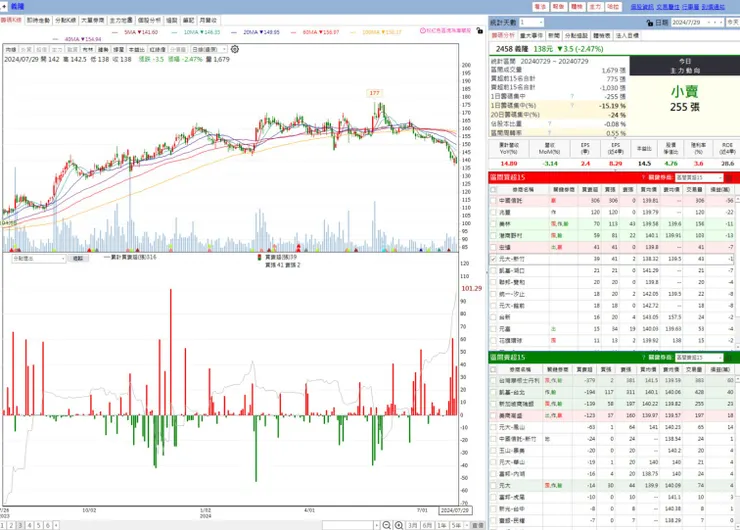The width and height of the screenshot is (740, 530).
Task: Switch to the 月營收 tab
Action: point(208,20)
